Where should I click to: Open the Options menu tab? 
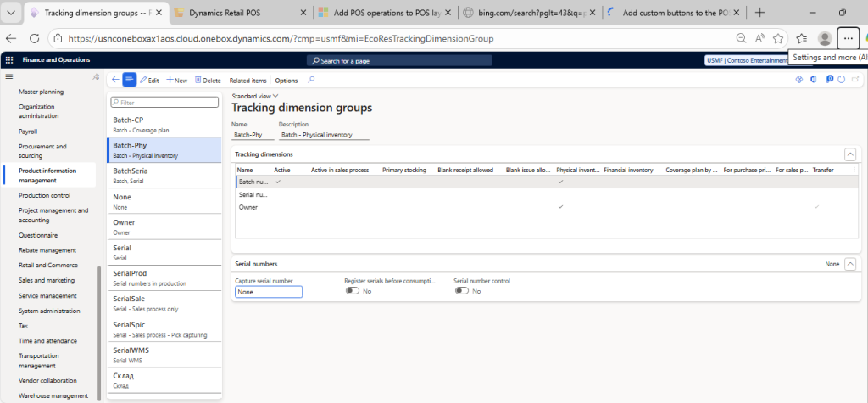(x=287, y=80)
